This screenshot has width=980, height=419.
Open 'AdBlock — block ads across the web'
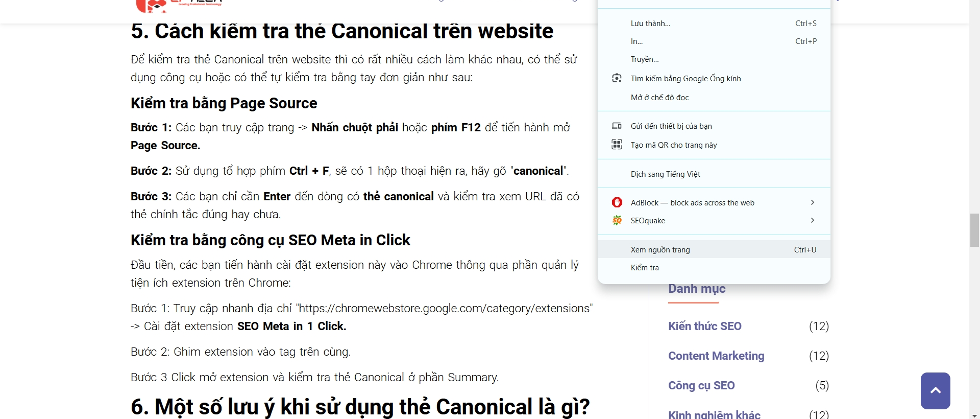(x=714, y=202)
